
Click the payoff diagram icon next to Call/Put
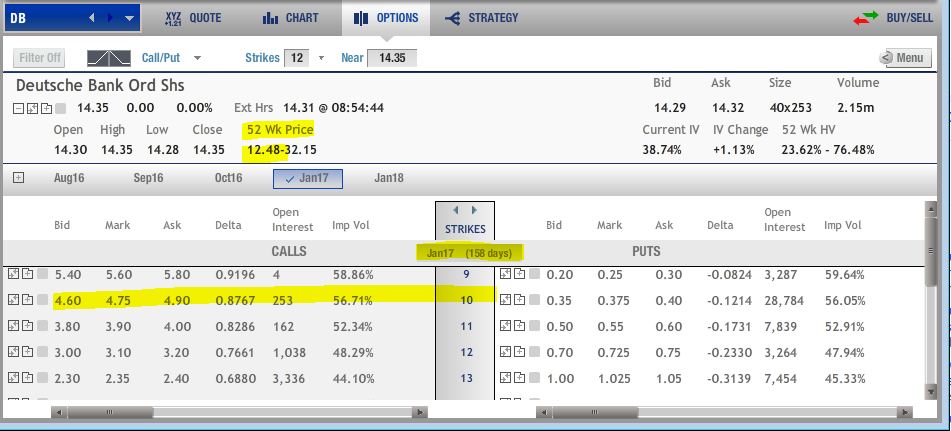coord(109,58)
